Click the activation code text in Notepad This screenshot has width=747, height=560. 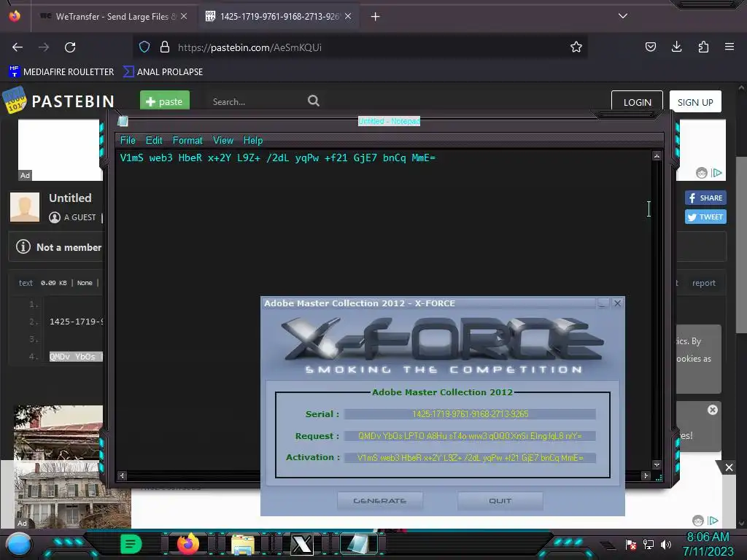click(278, 158)
